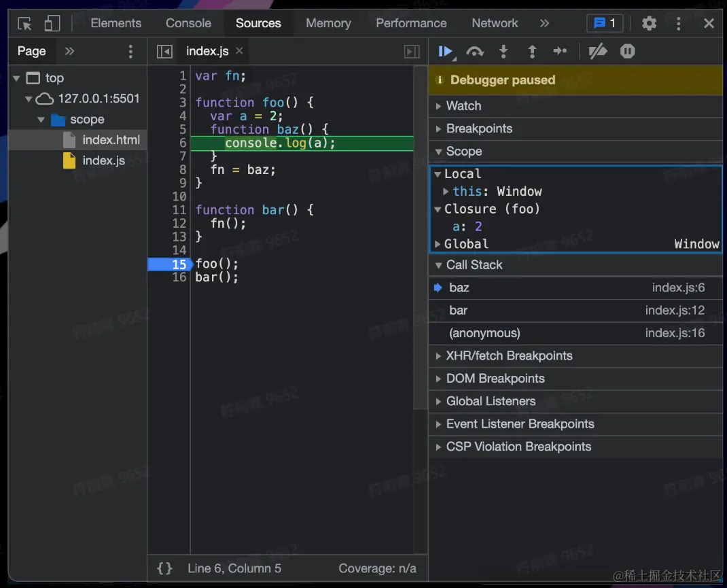Toggle the device toolbar icon
Viewport: 727px width, 588px height.
coord(52,24)
